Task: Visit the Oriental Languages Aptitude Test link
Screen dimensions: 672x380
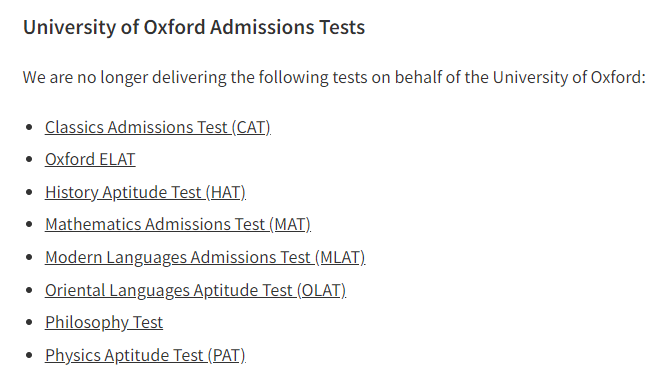Action: click(x=195, y=290)
